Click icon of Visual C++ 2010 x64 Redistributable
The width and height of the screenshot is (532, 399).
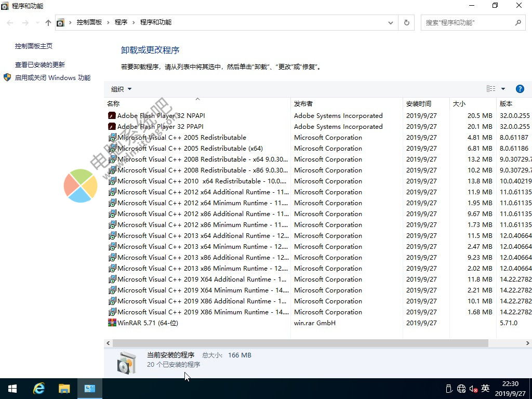pyautogui.click(x=112, y=181)
